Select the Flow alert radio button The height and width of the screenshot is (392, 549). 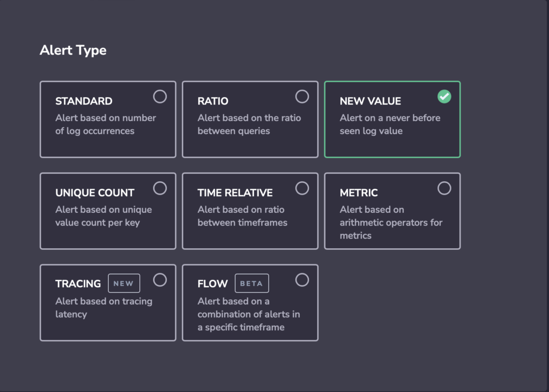[x=302, y=280]
